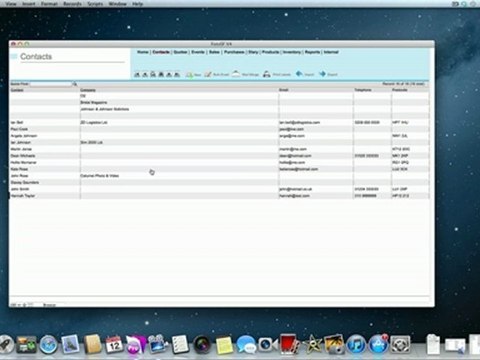Open the Internal section
Screen dimensions: 480x360
click(x=331, y=52)
